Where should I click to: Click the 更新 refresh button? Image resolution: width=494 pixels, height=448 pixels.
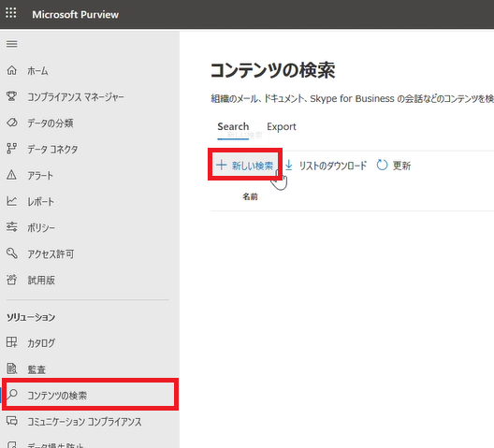point(394,166)
